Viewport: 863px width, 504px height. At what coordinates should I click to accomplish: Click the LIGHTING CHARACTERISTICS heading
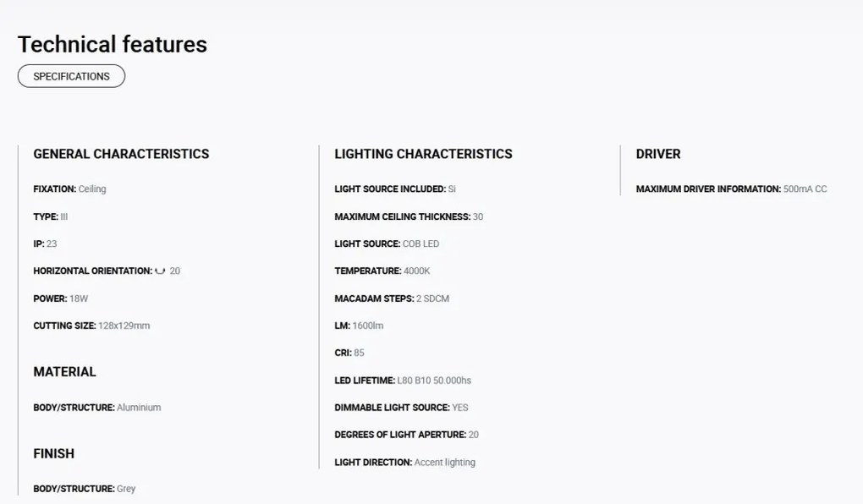coord(423,154)
